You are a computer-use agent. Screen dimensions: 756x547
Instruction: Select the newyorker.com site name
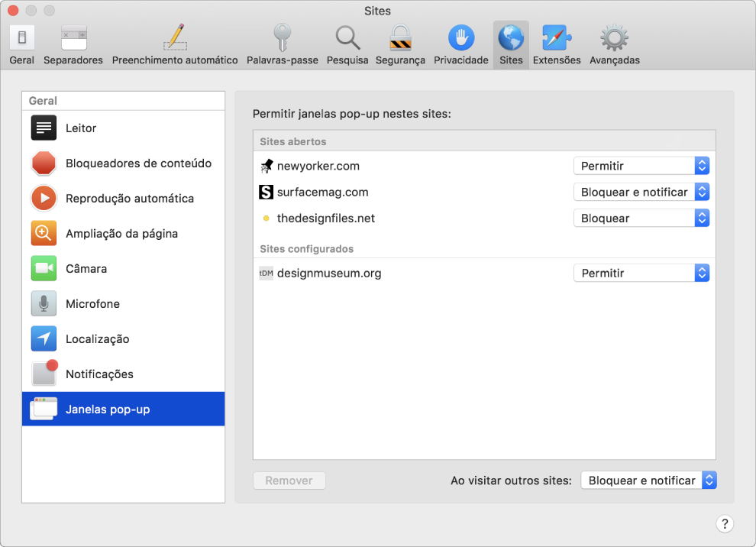point(318,166)
